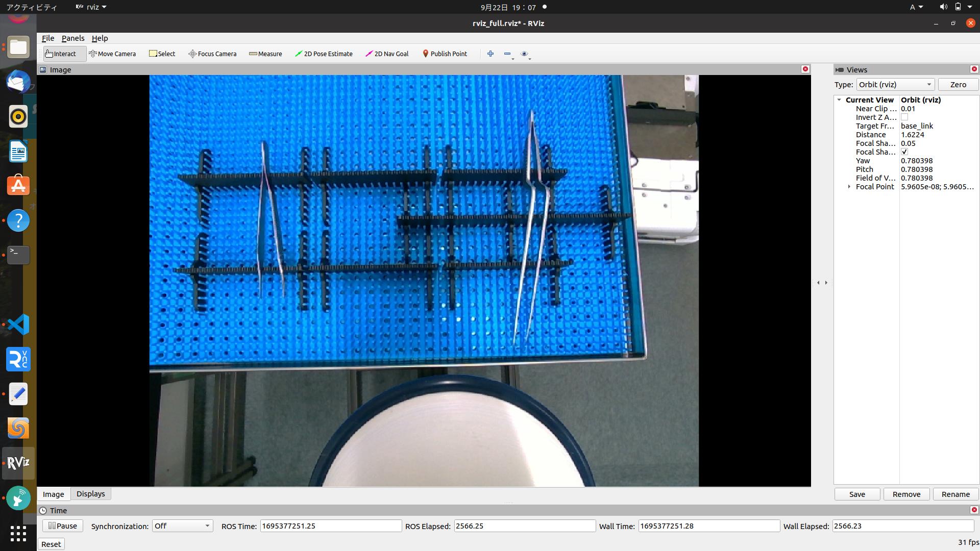Switch to the Image tab
Image resolution: width=980 pixels, height=551 pixels.
pos(54,494)
